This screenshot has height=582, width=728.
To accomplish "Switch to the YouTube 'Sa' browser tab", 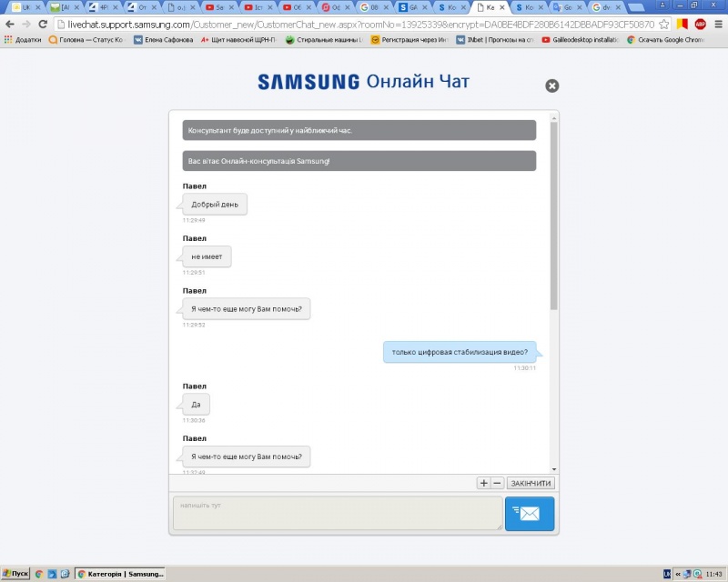I will [219, 7].
